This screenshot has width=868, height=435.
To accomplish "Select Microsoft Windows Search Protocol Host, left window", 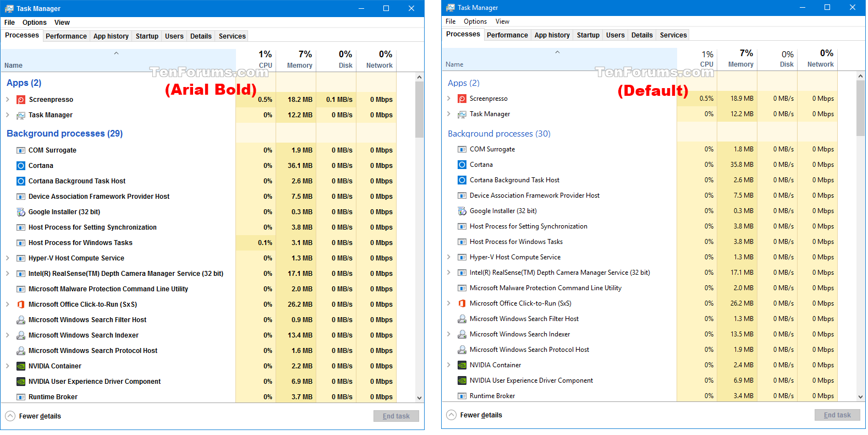I will point(199,351).
